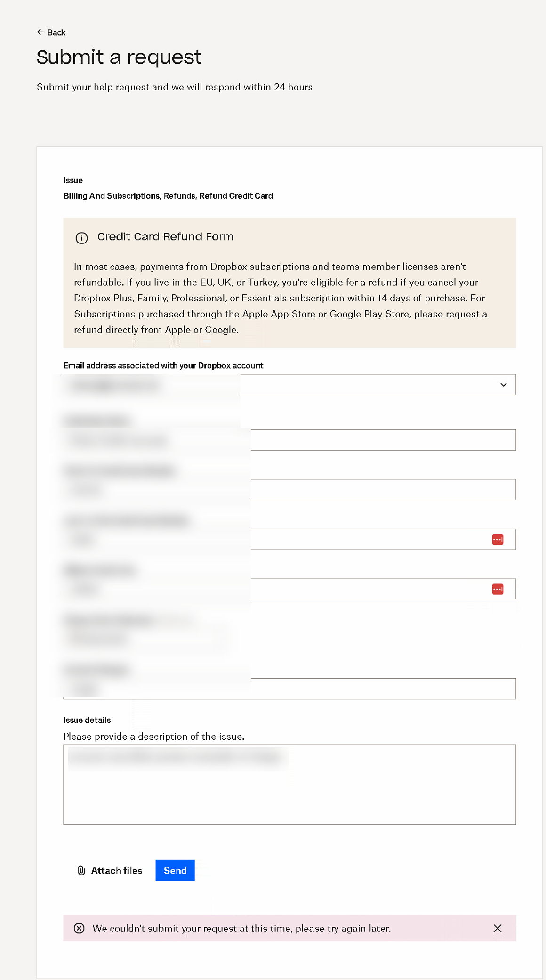Viewport: 546px width, 980px height.
Task: Dismiss the submission error banner
Action: click(x=497, y=928)
